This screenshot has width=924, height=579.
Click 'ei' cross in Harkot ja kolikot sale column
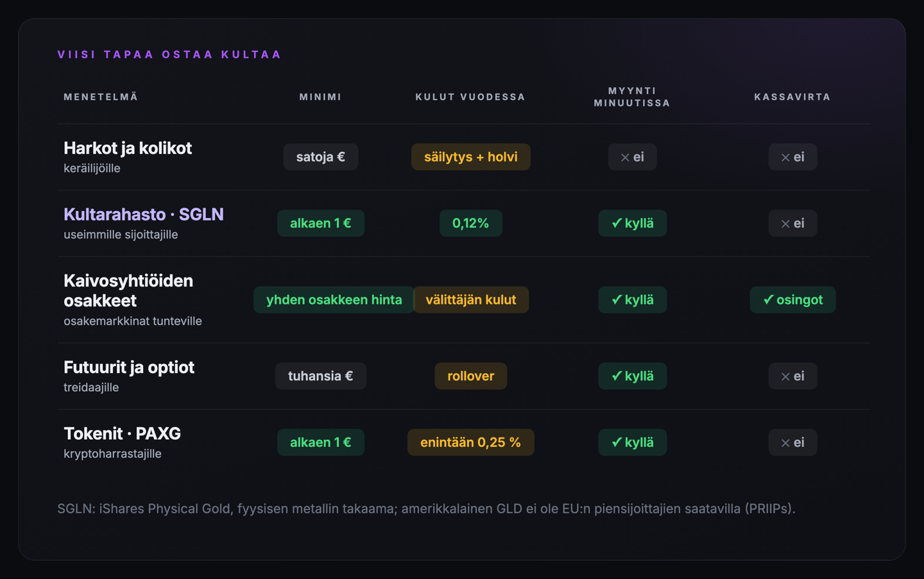(x=632, y=157)
